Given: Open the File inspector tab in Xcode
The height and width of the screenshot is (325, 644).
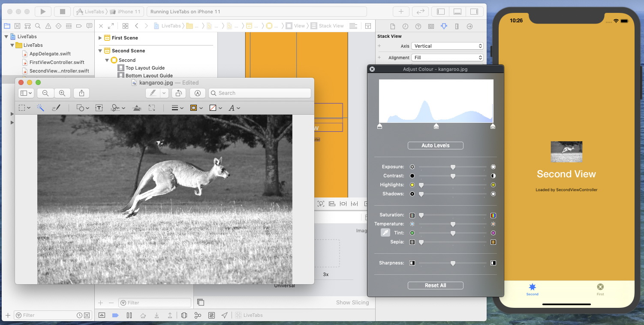Looking at the screenshot, I should (x=392, y=26).
